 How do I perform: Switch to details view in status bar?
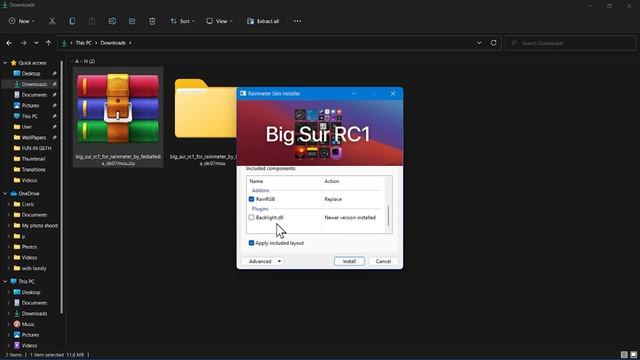[x=624, y=355]
